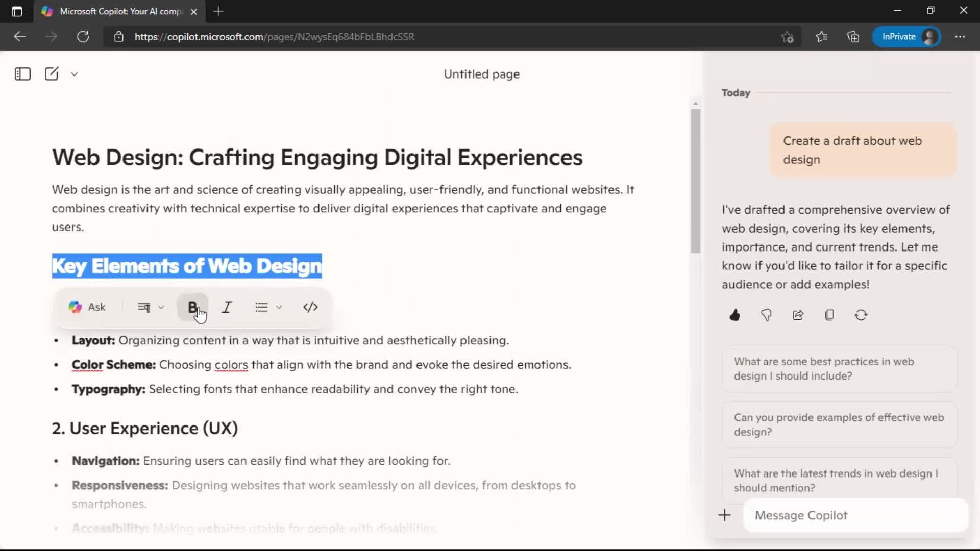The width and height of the screenshot is (980, 551).
Task: Toggle italic formatting on selected heading
Action: coord(227,307)
